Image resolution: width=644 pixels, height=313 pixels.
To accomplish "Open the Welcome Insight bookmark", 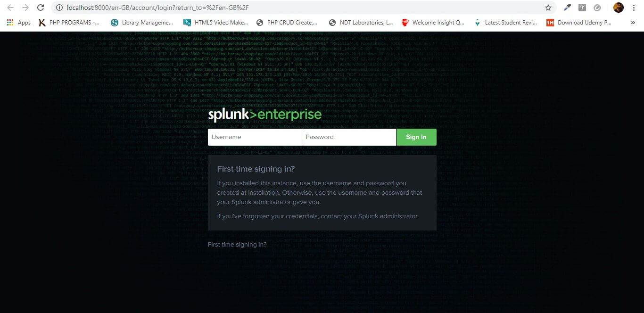I will (x=433, y=22).
